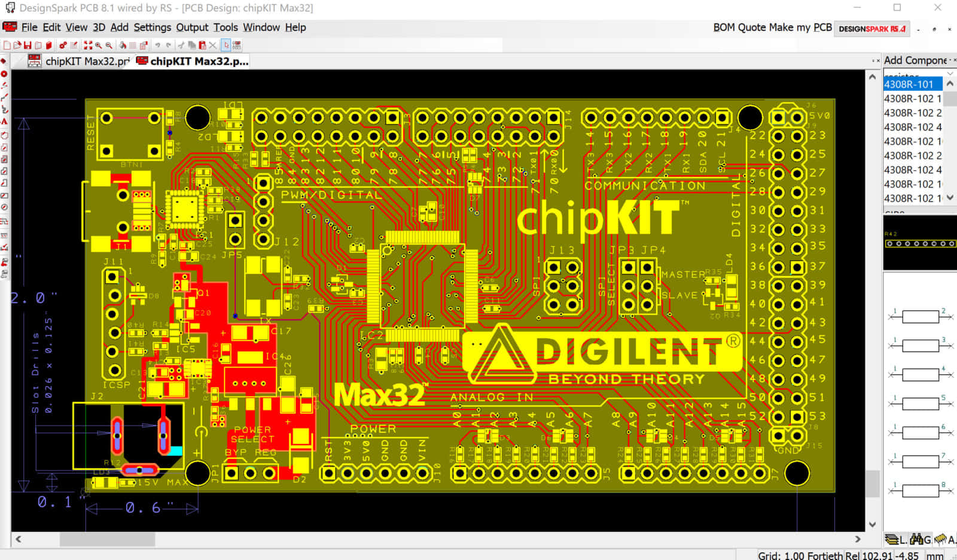
Task: Select the Add Text 'A' tool
Action: [4, 121]
